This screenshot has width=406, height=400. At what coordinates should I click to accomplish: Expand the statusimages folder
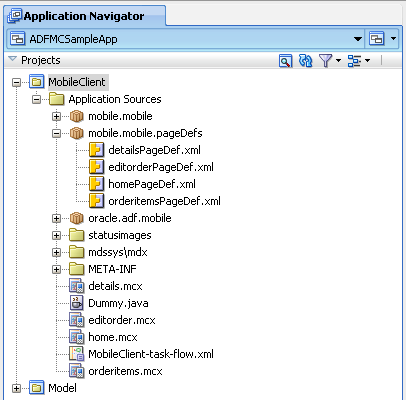pyautogui.click(x=56, y=235)
